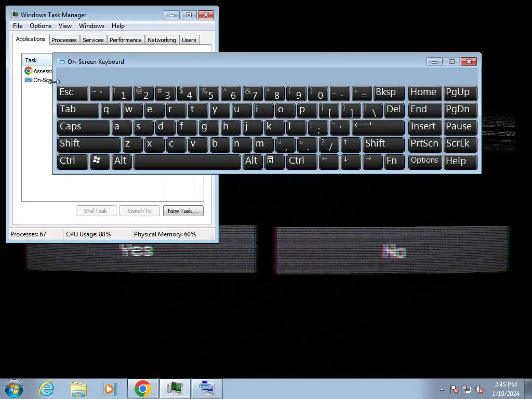
Task: Toggle the ScrLk key
Action: (460, 144)
